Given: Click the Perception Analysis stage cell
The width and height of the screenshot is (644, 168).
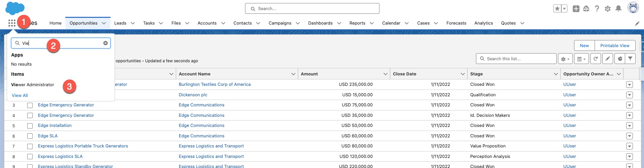Looking at the screenshot, I should point(490,157).
